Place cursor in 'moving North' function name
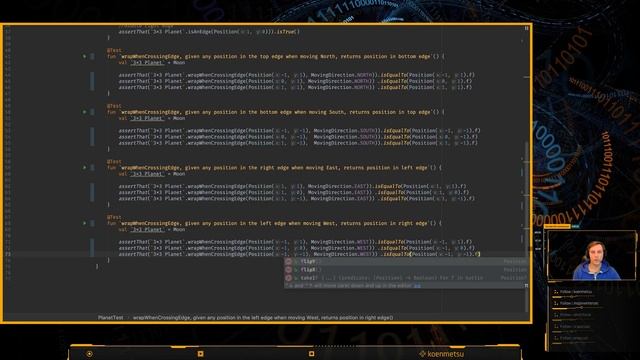Viewport: 640px width, 360px height. point(276,56)
